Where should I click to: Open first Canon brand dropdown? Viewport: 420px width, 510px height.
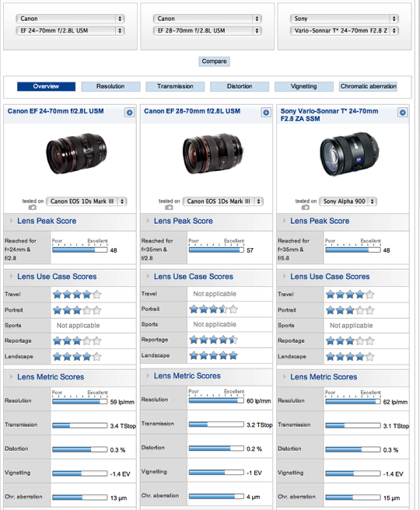pos(70,19)
